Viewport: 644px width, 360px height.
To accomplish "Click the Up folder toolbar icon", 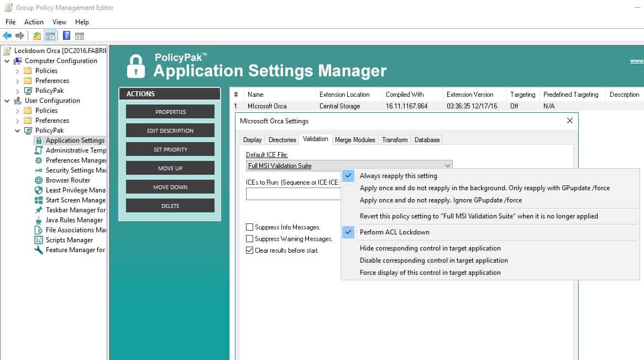I will pyautogui.click(x=37, y=36).
